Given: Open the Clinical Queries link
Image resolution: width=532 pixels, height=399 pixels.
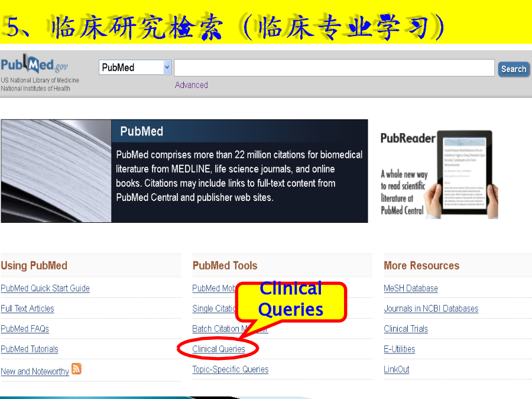Looking at the screenshot, I should click(219, 349).
